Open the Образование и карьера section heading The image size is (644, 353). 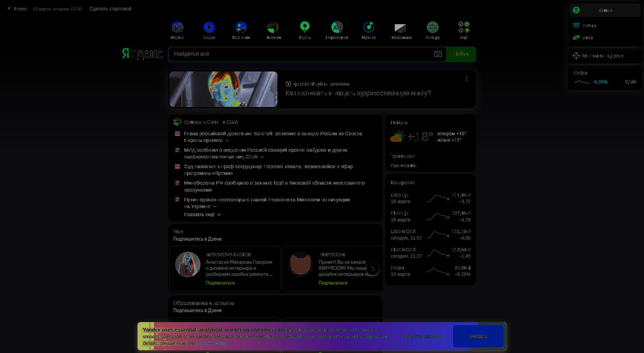pyautogui.click(x=204, y=303)
